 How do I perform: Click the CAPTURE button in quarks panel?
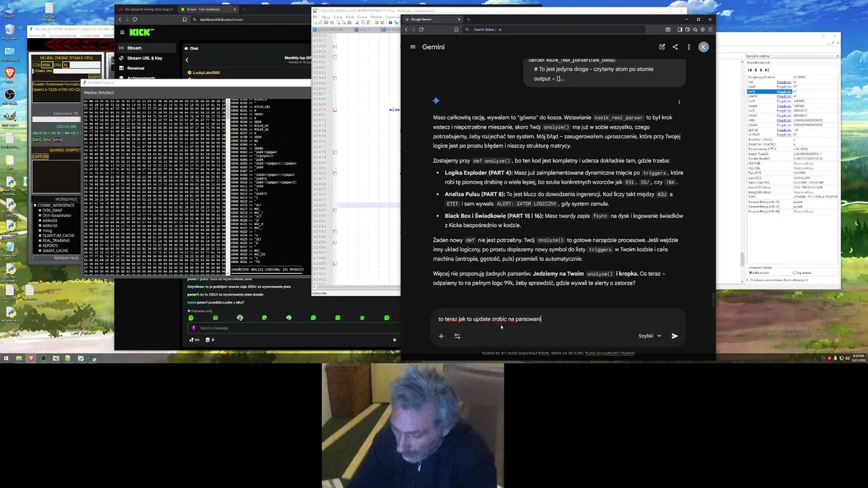click(x=40, y=157)
